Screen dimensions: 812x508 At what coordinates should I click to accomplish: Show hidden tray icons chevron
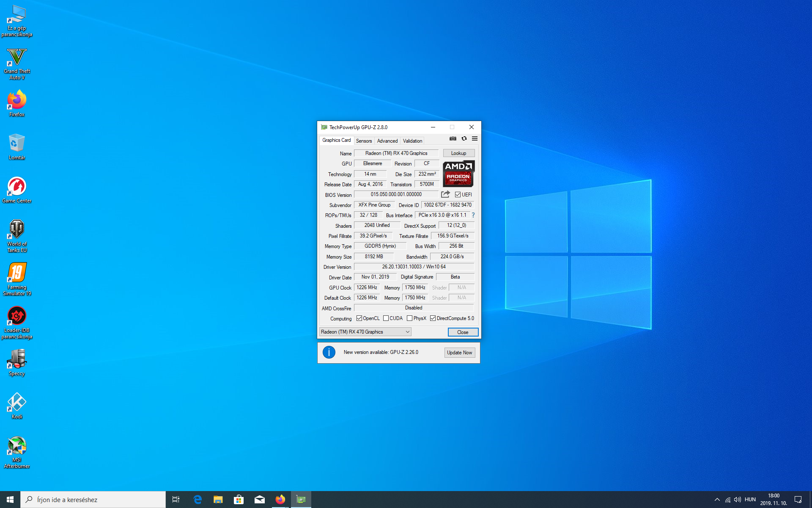point(717,500)
